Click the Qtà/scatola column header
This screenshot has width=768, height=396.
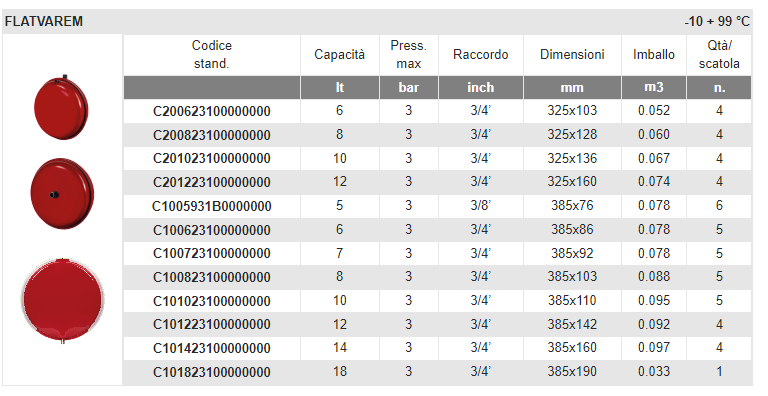[x=719, y=54]
